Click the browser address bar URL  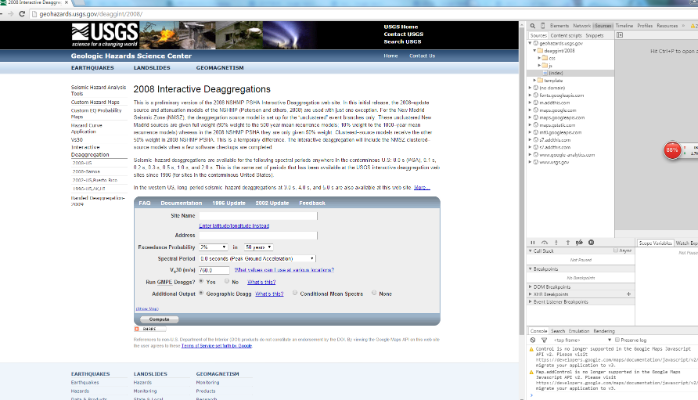click(x=91, y=14)
